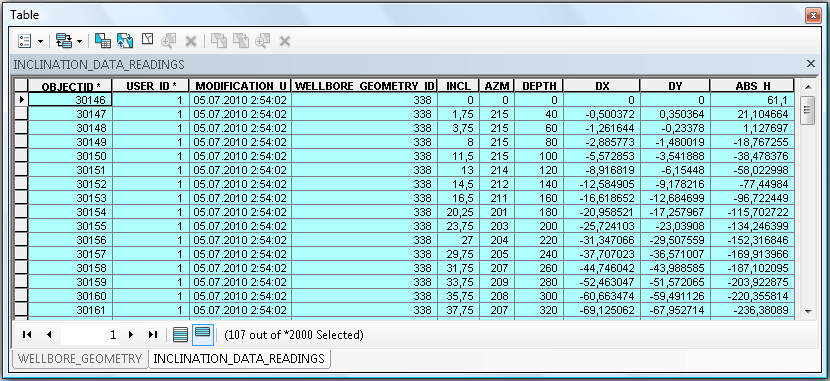Click DY value -9,178216
The height and width of the screenshot is (381, 830).
pos(675,184)
